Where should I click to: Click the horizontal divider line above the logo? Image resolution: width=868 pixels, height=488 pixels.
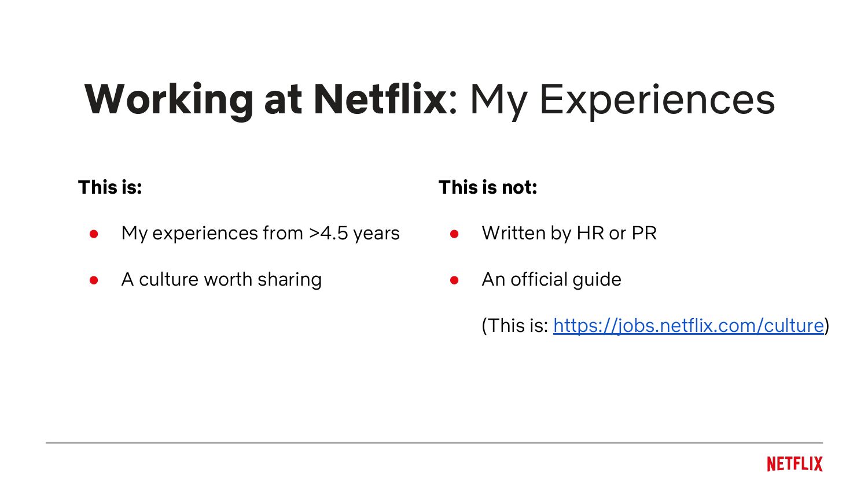coord(434,443)
